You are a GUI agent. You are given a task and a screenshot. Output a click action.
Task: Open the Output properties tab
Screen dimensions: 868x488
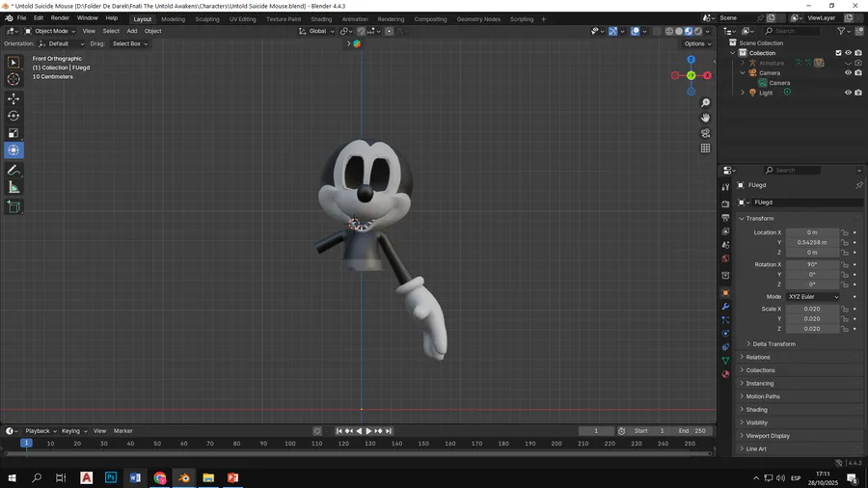725,217
